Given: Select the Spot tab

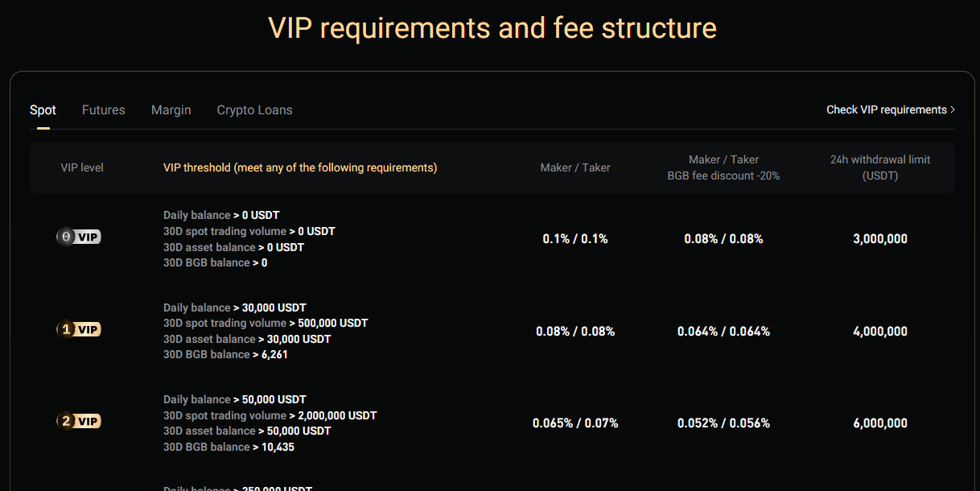Looking at the screenshot, I should coord(43,110).
